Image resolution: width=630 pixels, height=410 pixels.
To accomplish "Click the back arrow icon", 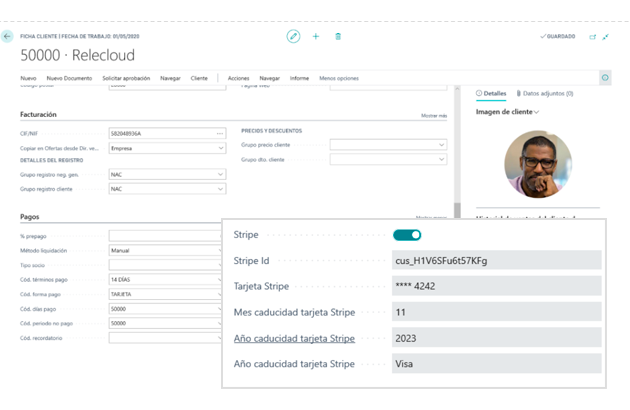I will 7,36.
